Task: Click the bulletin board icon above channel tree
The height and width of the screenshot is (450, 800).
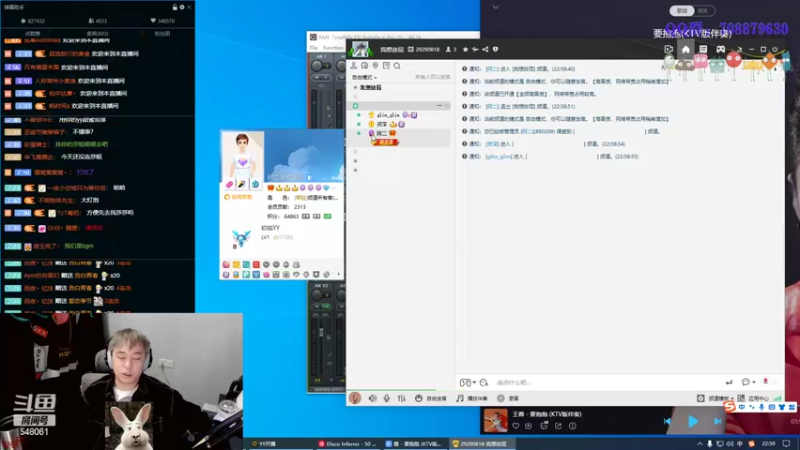Action: [386, 66]
